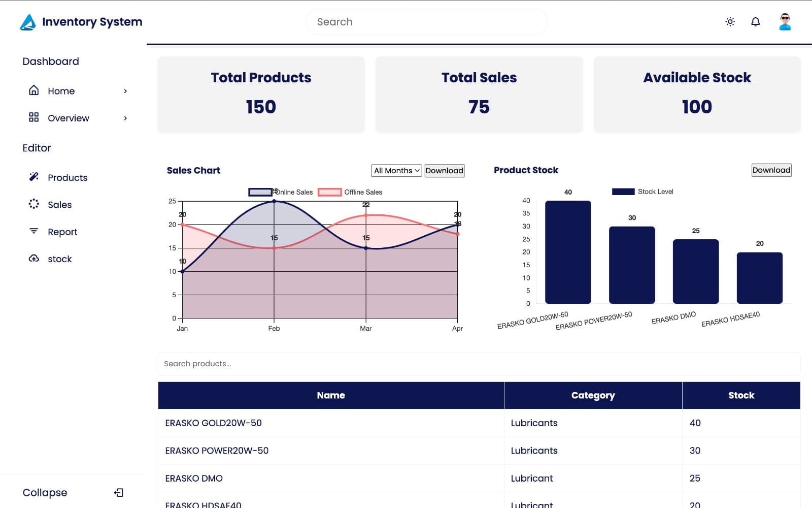Download the Sales Chart
Image resolution: width=812 pixels, height=508 pixels.
(444, 171)
